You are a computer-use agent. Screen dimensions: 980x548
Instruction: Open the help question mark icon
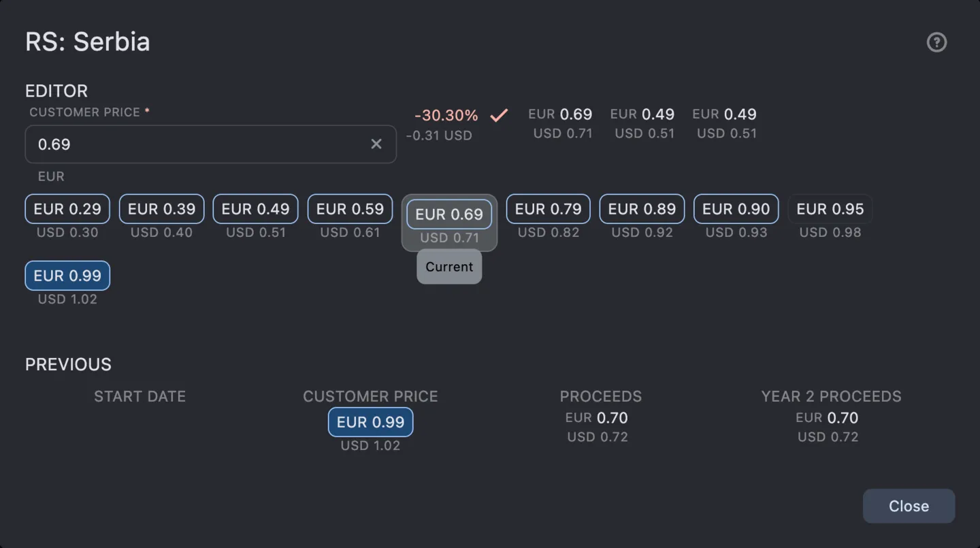point(936,42)
